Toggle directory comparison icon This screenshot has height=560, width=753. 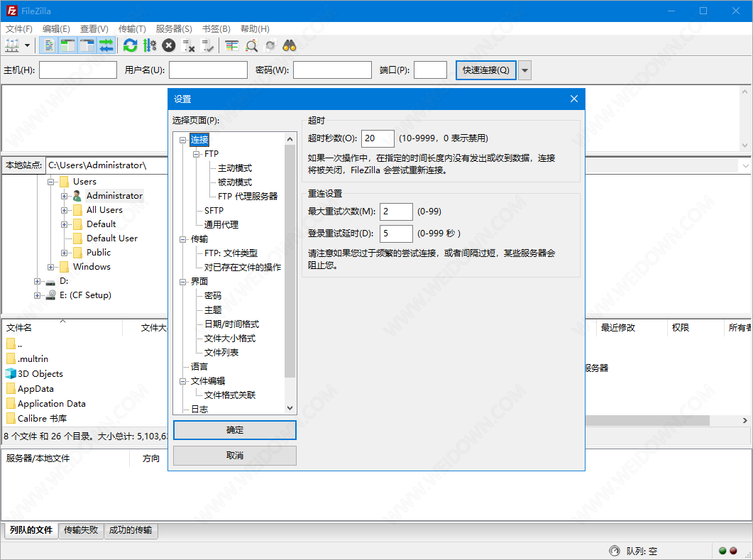251,45
